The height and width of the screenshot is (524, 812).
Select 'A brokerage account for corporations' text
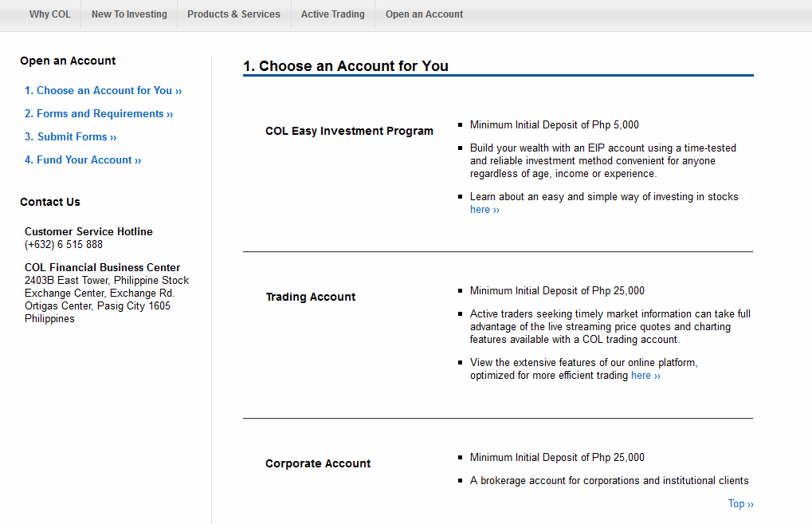(x=609, y=480)
